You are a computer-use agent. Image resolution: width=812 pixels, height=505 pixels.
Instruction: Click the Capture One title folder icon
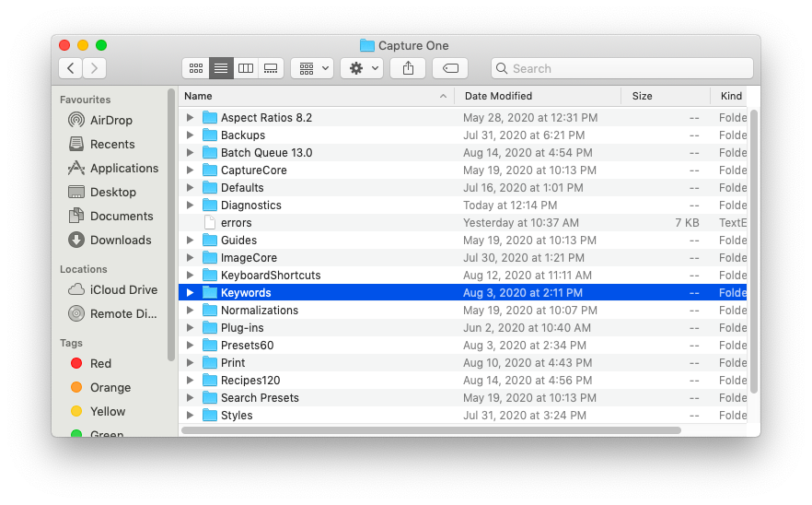367,46
